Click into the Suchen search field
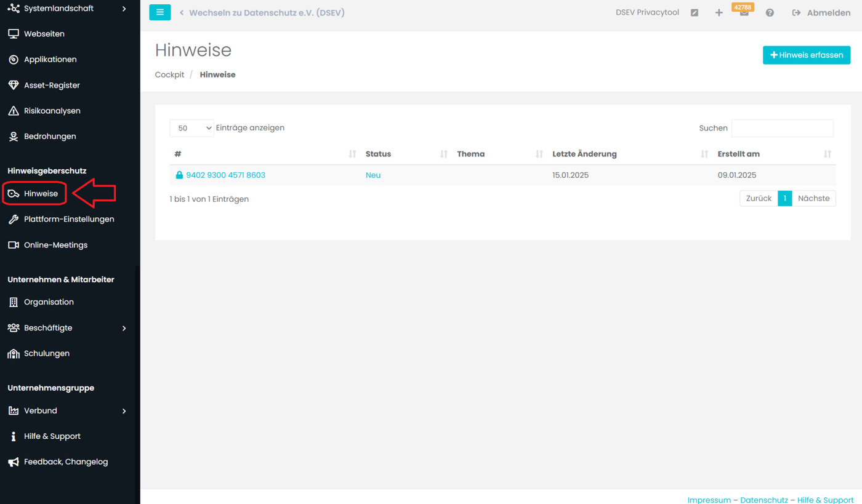Image resolution: width=862 pixels, height=504 pixels. tap(782, 128)
